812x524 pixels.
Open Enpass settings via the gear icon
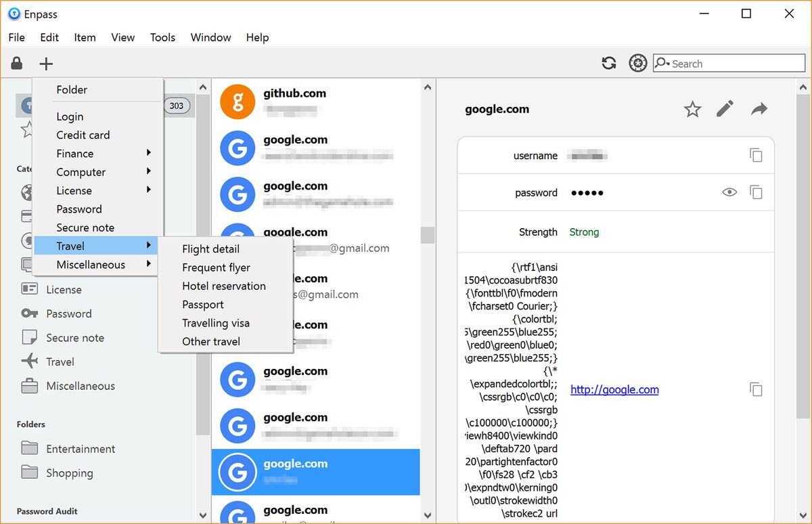(637, 62)
